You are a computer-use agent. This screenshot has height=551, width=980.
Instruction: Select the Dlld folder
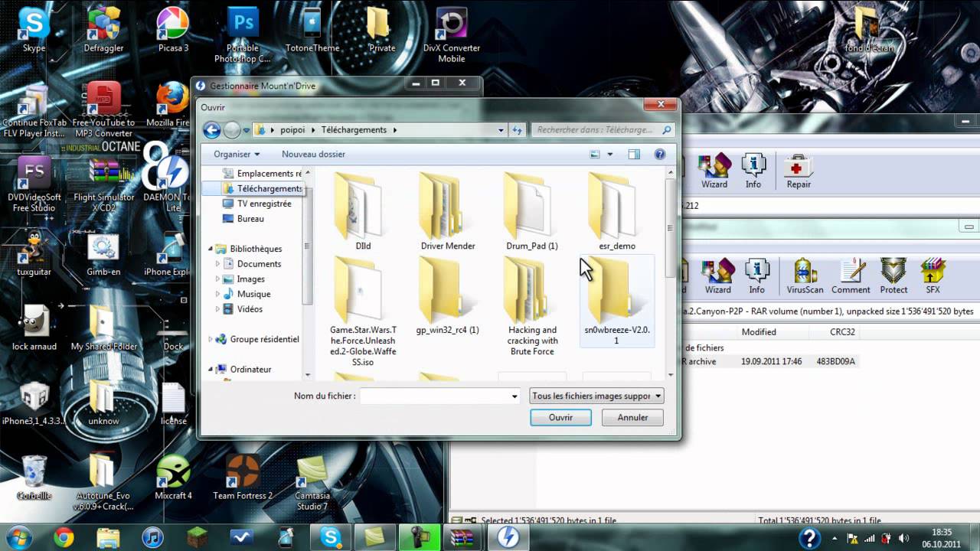coord(363,212)
